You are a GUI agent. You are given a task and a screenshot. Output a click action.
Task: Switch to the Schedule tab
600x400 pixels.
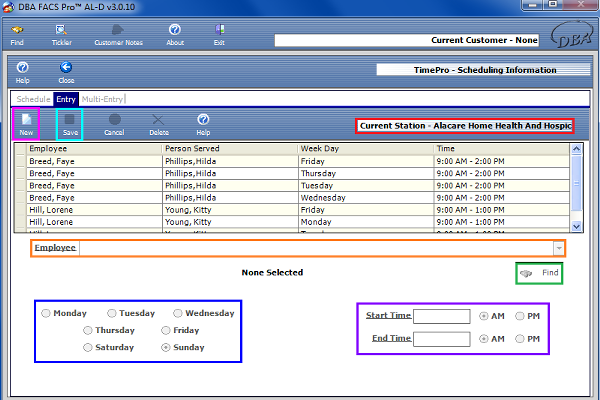[x=33, y=99]
